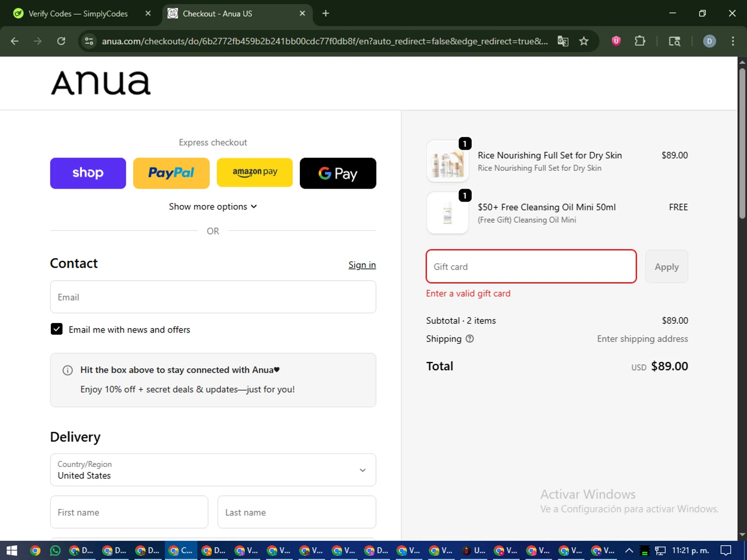Select the Checkout - Anua US tab

[x=237, y=13]
